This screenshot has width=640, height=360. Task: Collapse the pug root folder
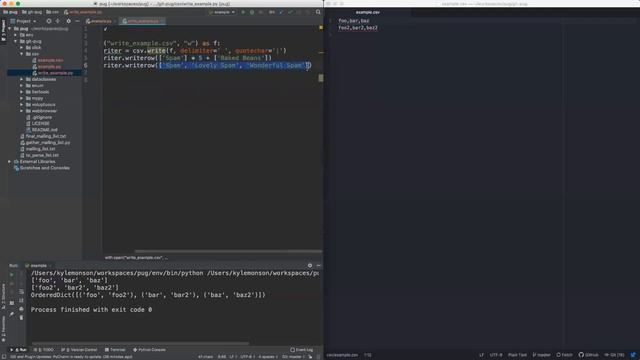click(x=10, y=29)
